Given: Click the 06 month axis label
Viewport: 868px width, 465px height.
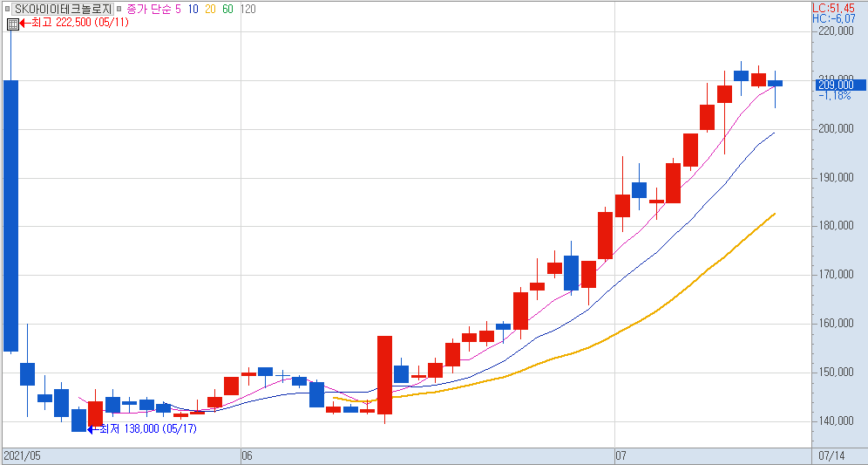Looking at the screenshot, I should [x=247, y=456].
